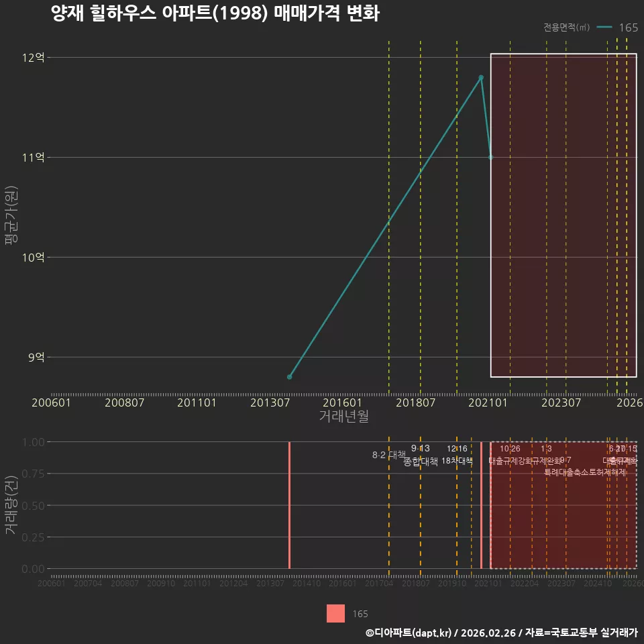
Task: Click the 202101 x-axis label on price chart
Action: click(x=488, y=402)
